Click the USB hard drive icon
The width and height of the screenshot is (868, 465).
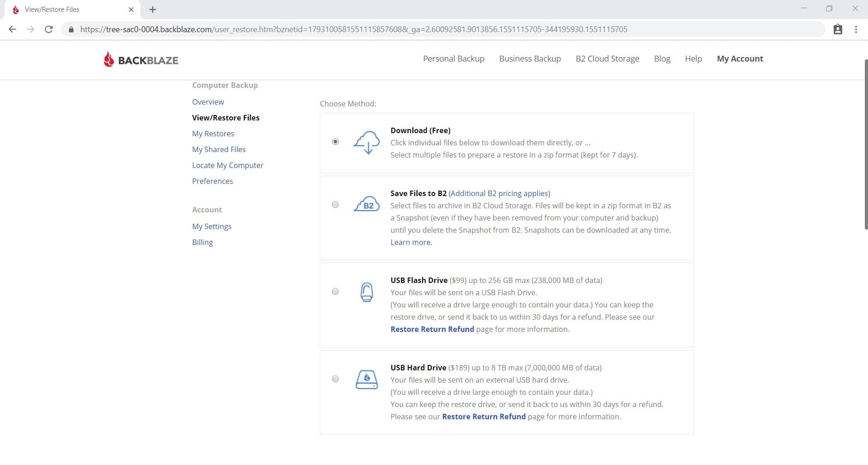(366, 379)
